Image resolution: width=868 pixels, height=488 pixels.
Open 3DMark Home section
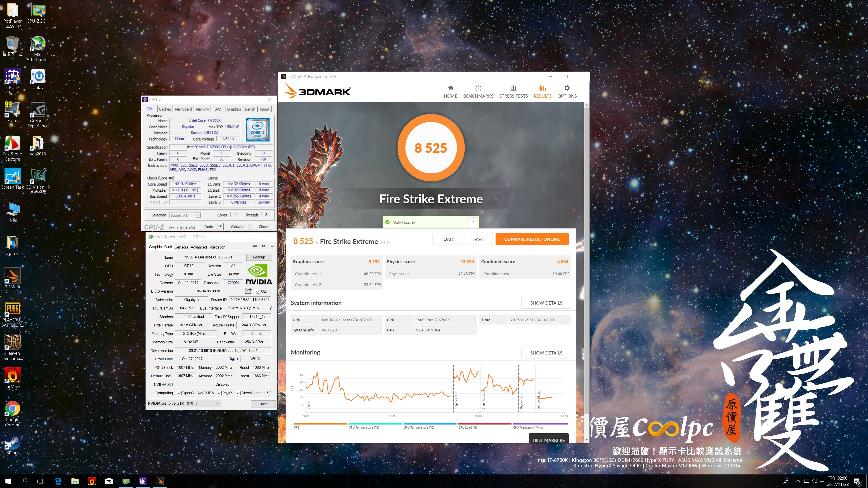point(450,91)
